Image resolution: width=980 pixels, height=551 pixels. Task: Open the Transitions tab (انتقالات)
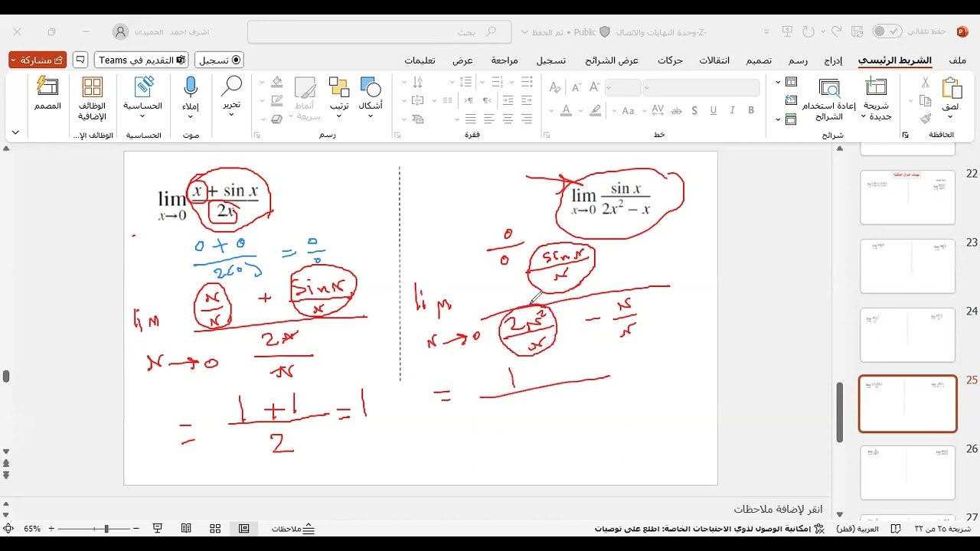coord(714,60)
